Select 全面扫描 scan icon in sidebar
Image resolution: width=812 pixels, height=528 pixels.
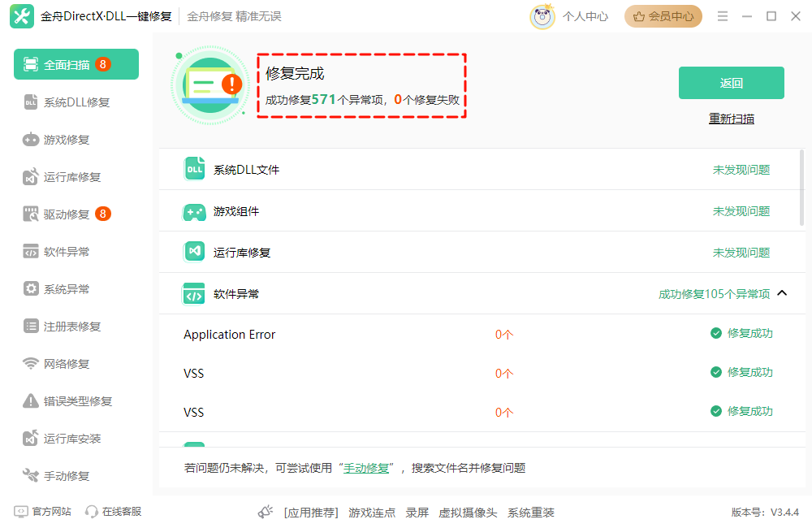pos(31,63)
